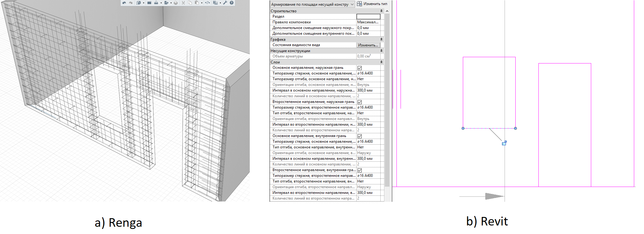Click Изменить... button for visibility states
Image resolution: width=644 pixels, height=234 pixels.
tap(368, 45)
